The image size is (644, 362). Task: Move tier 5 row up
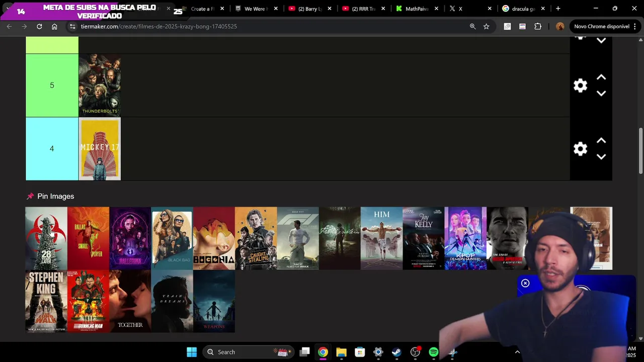[x=601, y=77]
